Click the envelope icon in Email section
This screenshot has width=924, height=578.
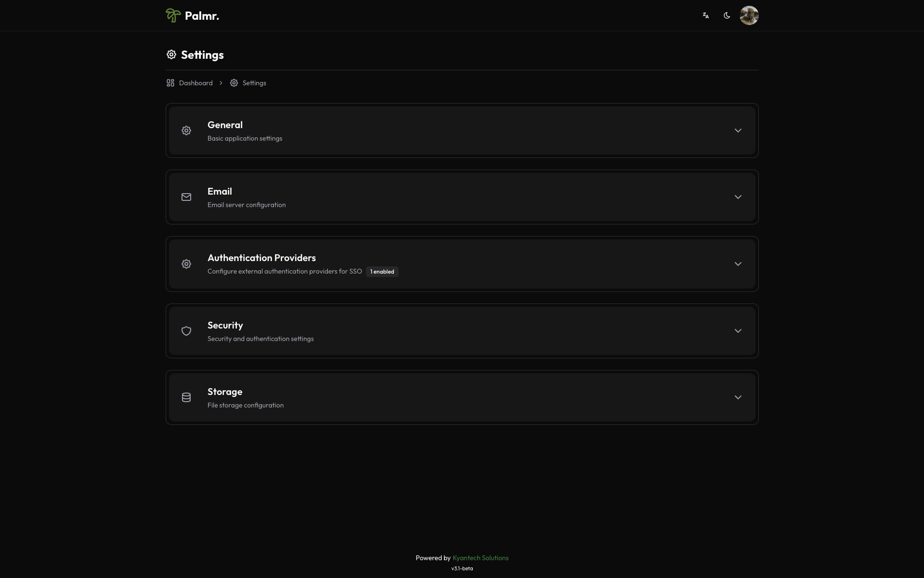click(x=186, y=197)
